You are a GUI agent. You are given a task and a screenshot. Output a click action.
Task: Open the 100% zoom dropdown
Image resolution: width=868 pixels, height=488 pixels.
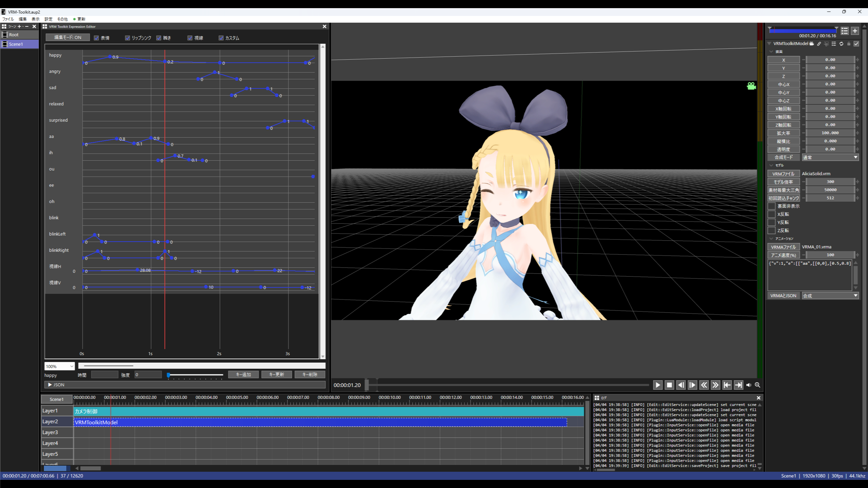tap(59, 366)
